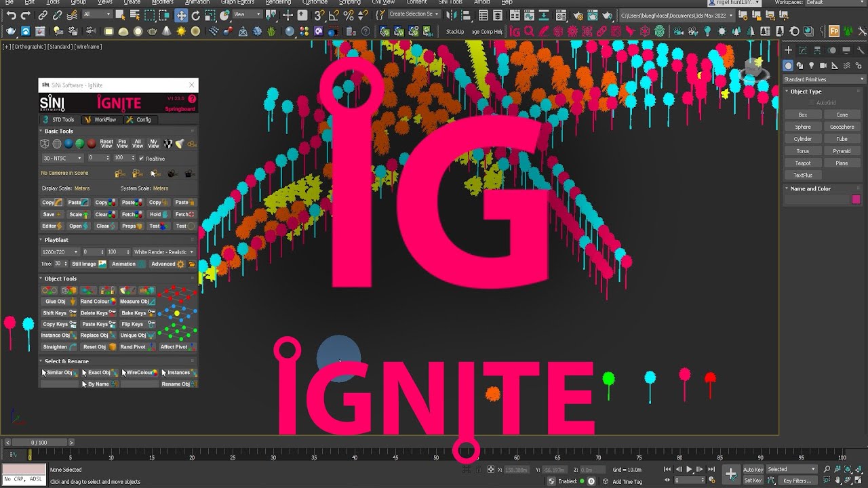Viewport: 868px width, 488px height.
Task: Go to the end frame
Action: click(711, 469)
